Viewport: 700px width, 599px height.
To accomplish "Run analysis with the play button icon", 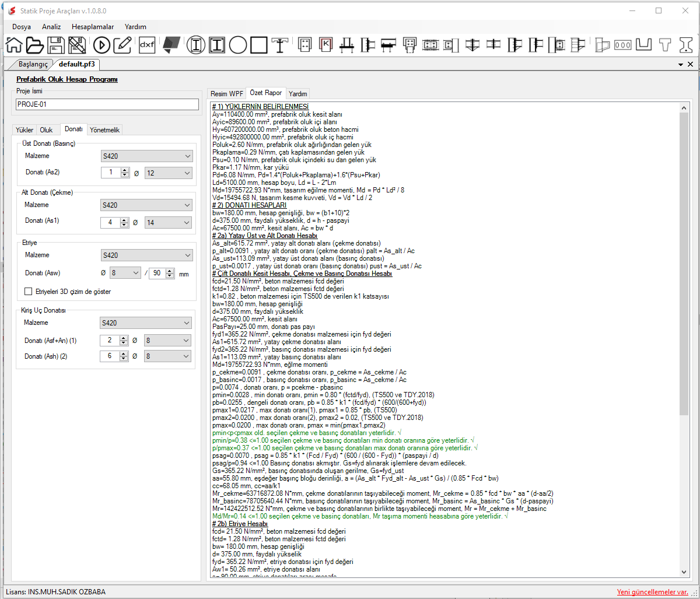I will click(x=102, y=44).
